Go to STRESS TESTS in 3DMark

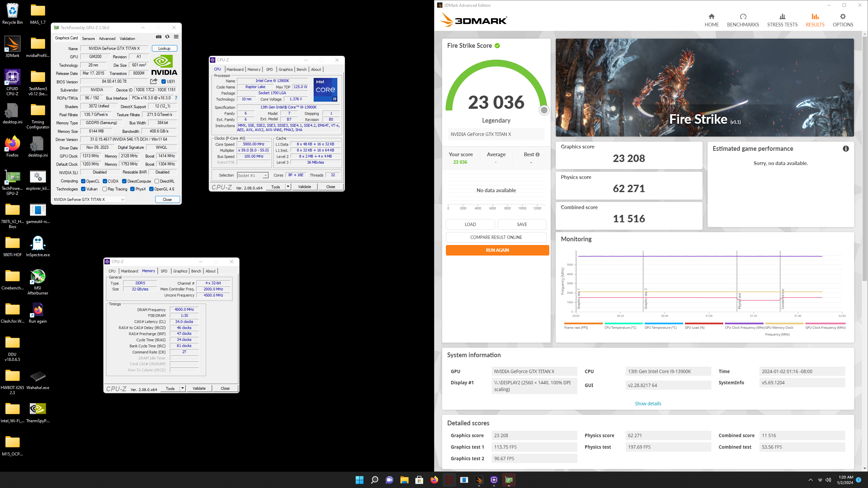[x=782, y=20]
